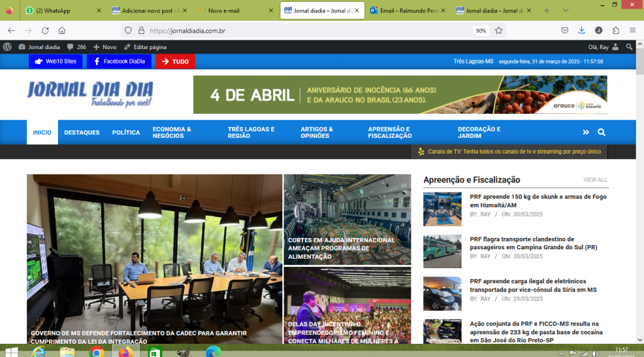
Task: Open the browser home page icon
Action: 62,30
